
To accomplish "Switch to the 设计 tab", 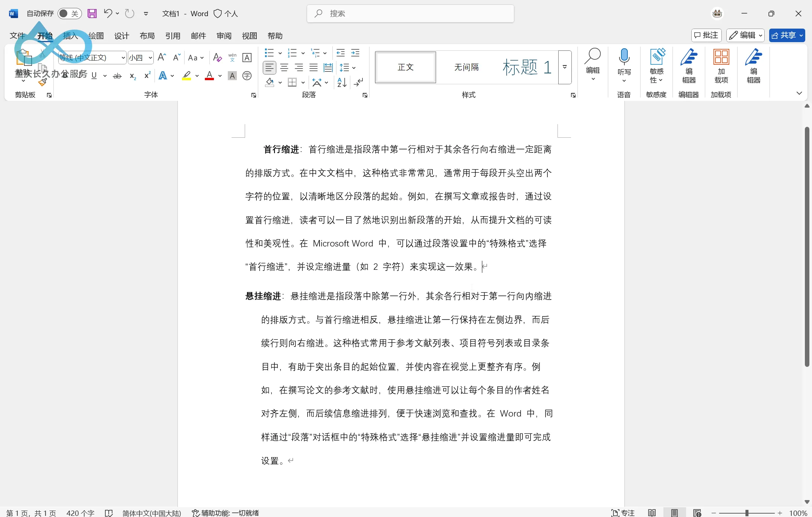I will click(x=121, y=36).
